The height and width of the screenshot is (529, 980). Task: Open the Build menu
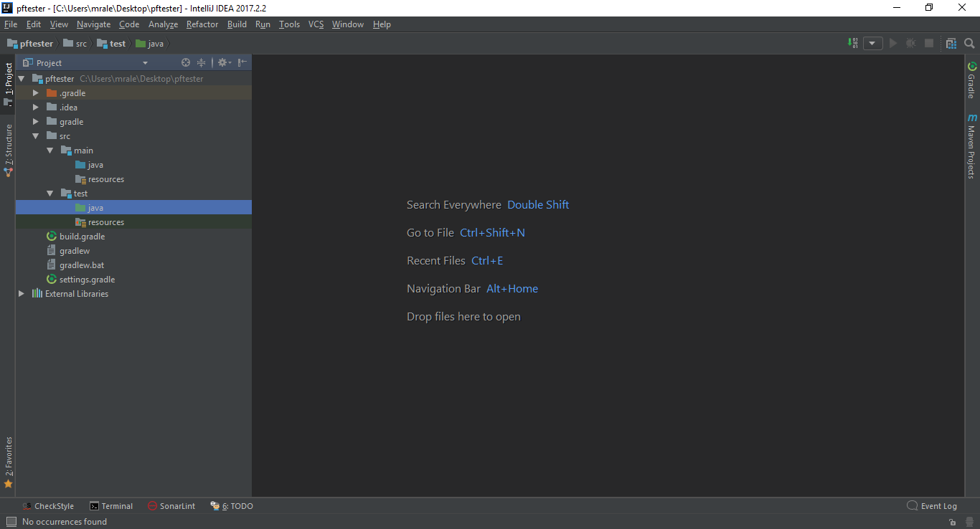[x=237, y=24]
